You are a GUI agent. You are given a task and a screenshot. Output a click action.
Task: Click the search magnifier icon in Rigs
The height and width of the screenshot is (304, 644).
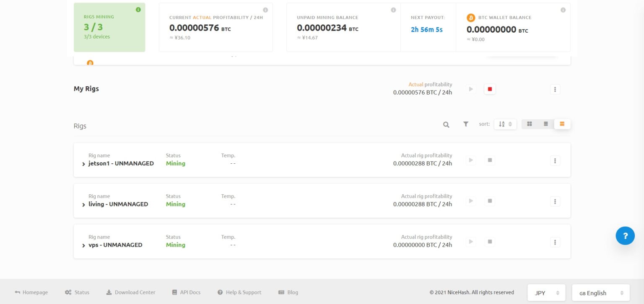[x=446, y=124]
